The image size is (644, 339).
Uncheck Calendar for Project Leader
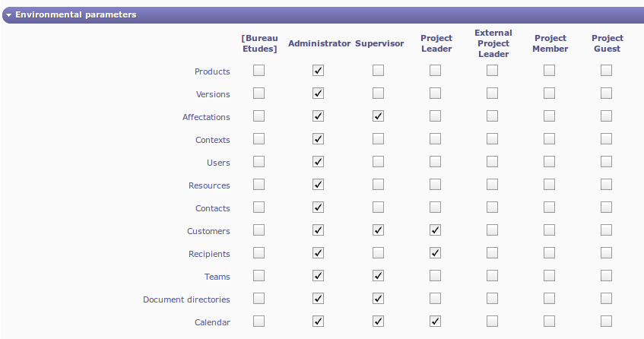[435, 322]
